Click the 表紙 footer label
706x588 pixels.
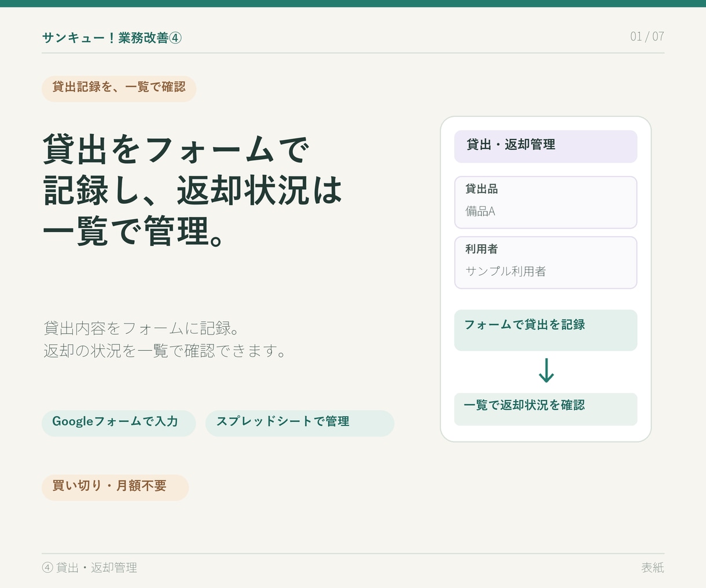click(653, 568)
